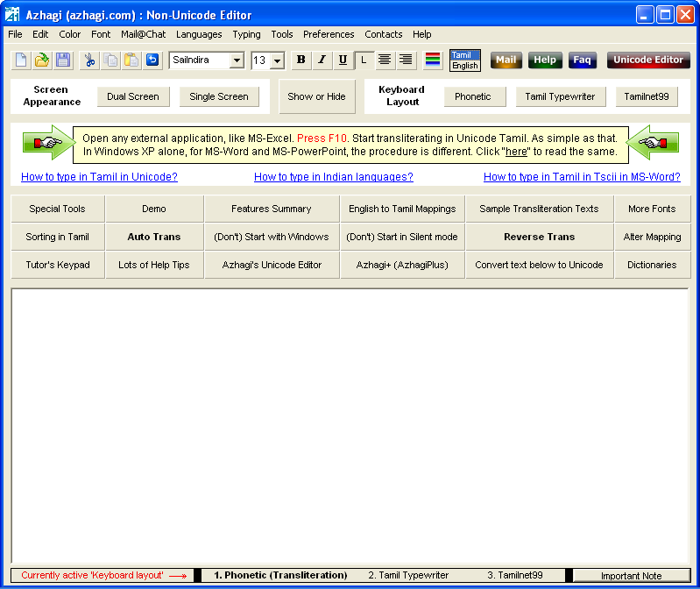
Task: Choose Dual Screen appearance
Action: (133, 96)
